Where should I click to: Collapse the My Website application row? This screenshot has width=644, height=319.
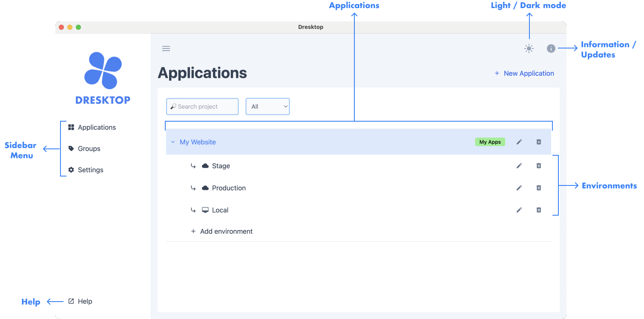[x=172, y=142]
